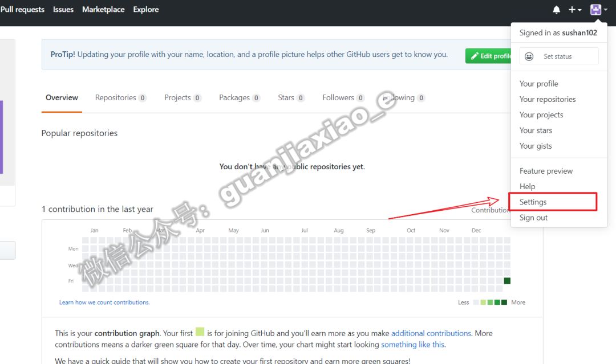Switch to the Packages tab
This screenshot has width=616, height=364.
[239, 97]
